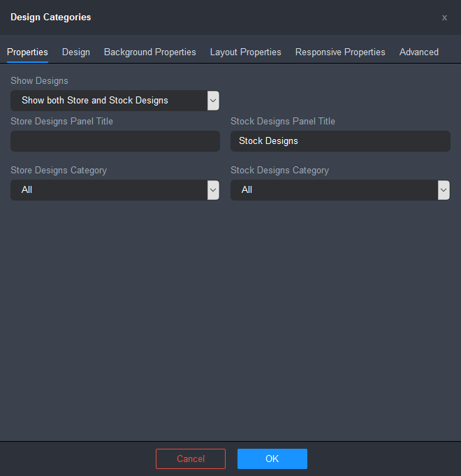Click the Design Categories dialog title
The width and height of the screenshot is (461, 476).
click(51, 17)
